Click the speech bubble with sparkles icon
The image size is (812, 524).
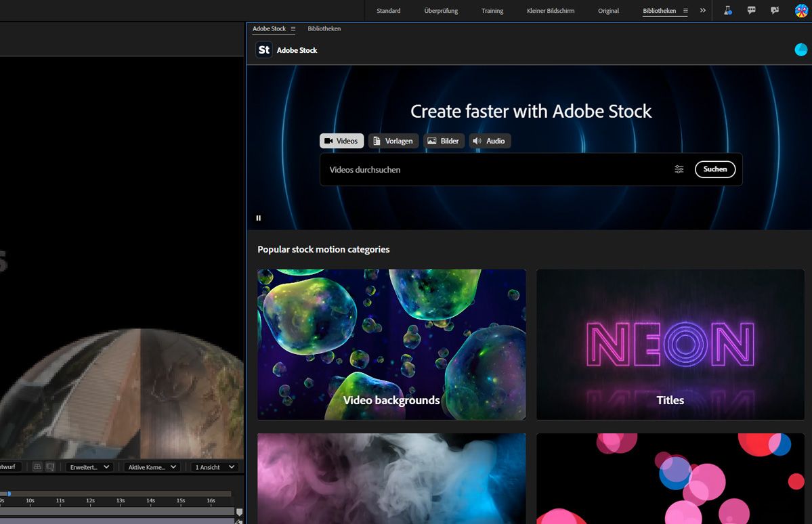coord(775,10)
